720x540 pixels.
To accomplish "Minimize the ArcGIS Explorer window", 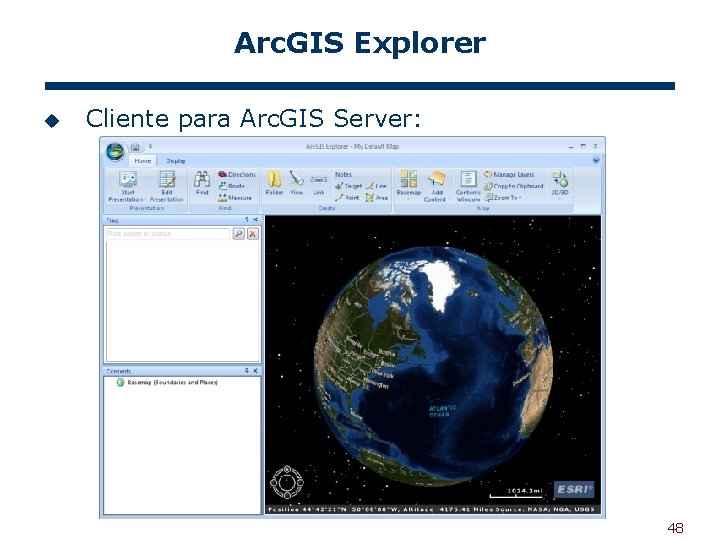I will [571, 146].
